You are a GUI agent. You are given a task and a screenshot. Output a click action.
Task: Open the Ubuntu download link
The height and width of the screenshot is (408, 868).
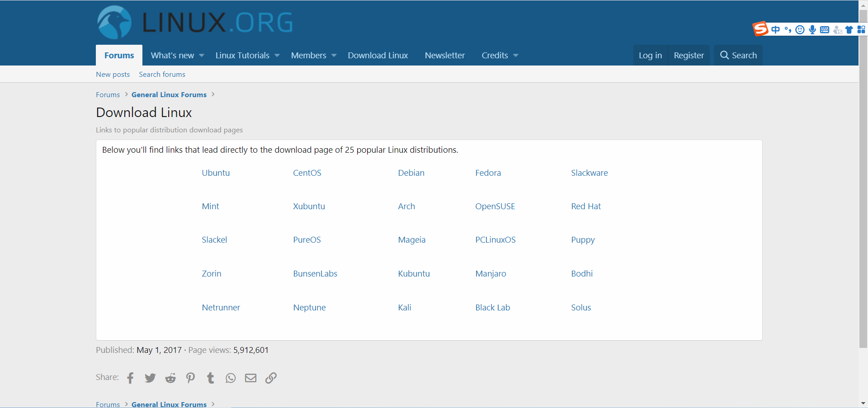216,173
